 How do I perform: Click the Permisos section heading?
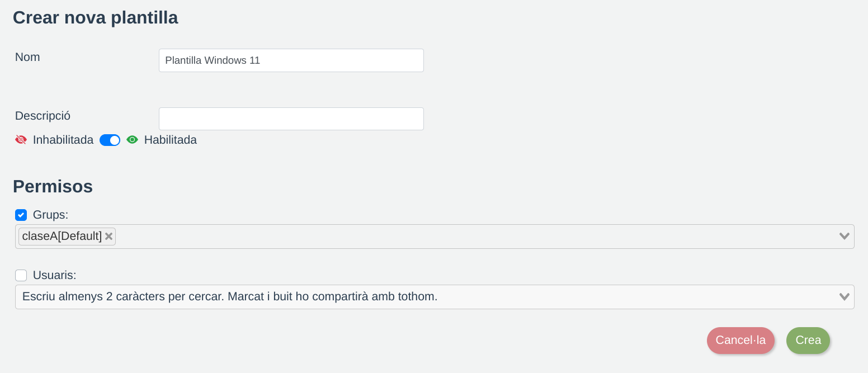(x=53, y=186)
